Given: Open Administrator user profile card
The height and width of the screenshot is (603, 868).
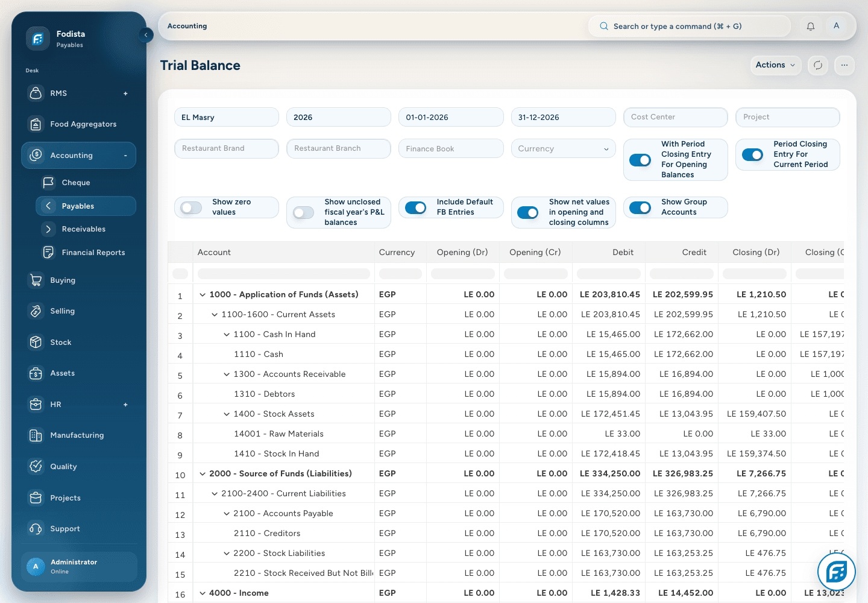Looking at the screenshot, I should (x=79, y=567).
